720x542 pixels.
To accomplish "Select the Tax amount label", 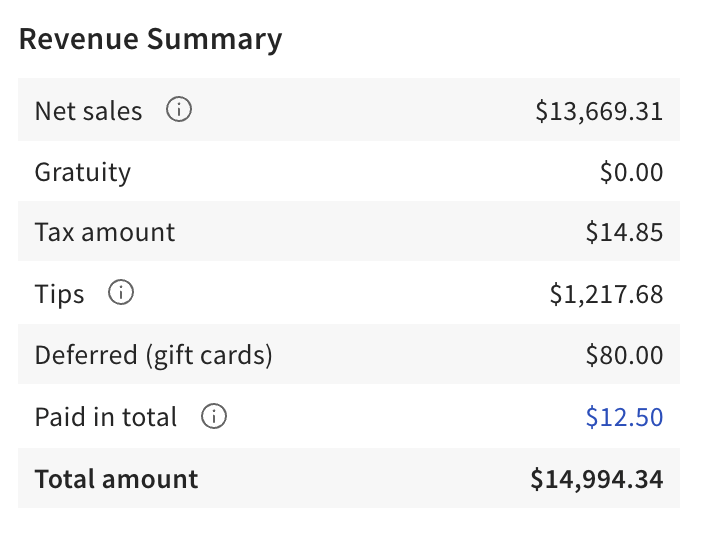I will (x=104, y=233).
